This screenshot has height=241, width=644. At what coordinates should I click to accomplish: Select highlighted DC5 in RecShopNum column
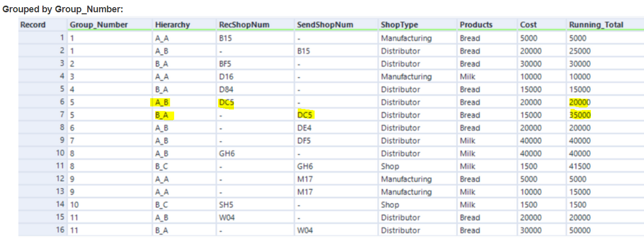[x=226, y=102]
